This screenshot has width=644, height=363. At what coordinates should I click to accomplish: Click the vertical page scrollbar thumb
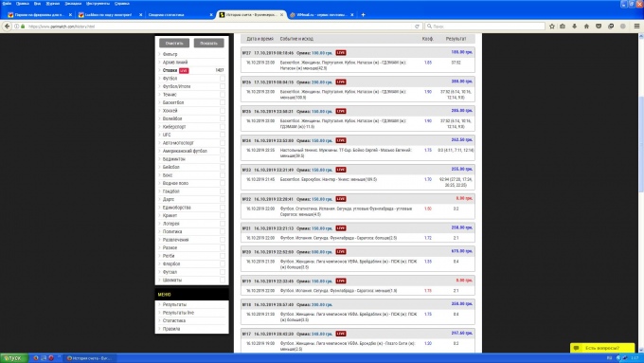(x=641, y=144)
